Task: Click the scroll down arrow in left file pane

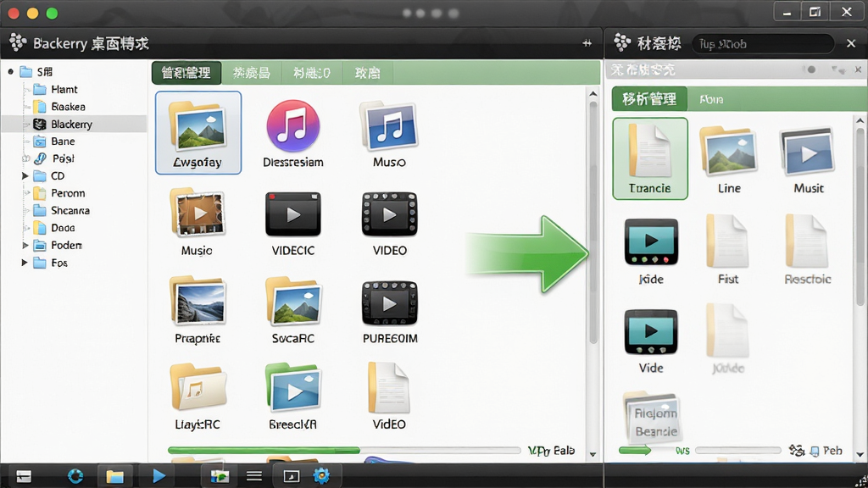Action: click(x=593, y=454)
